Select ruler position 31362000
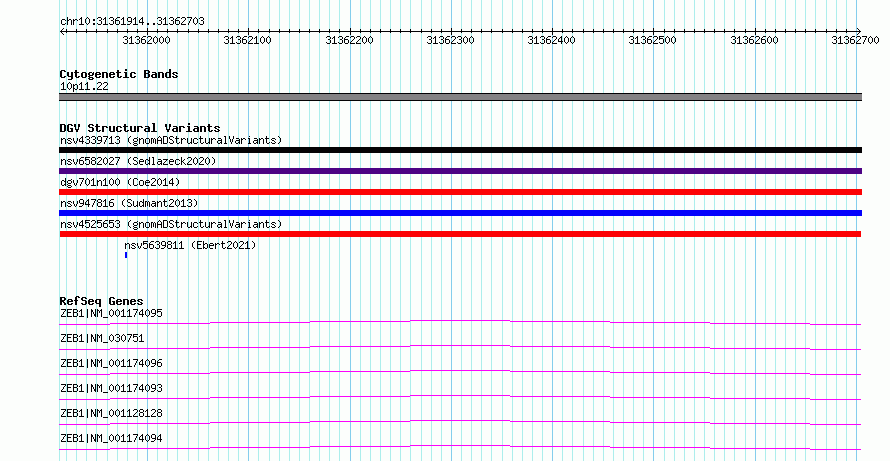Screen dimensions: 890x461 [146, 40]
